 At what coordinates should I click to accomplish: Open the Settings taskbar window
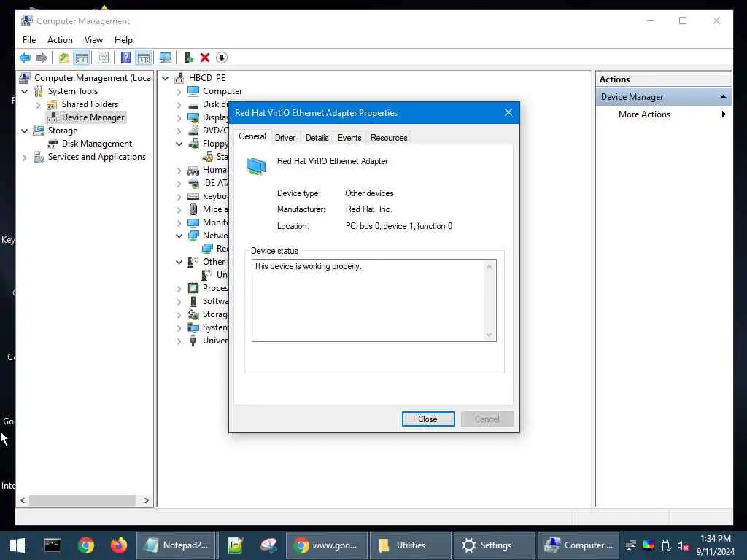494,545
